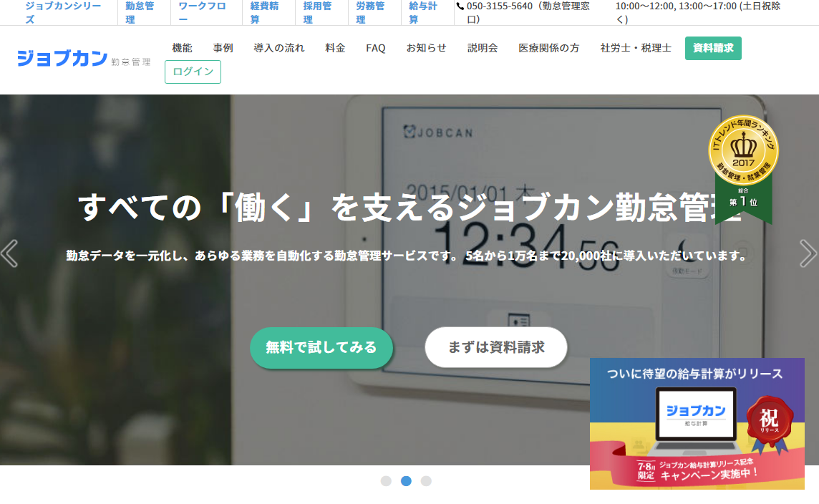Click the phone icon next to 050-3155-5640
The width and height of the screenshot is (819, 504).
tap(460, 6)
